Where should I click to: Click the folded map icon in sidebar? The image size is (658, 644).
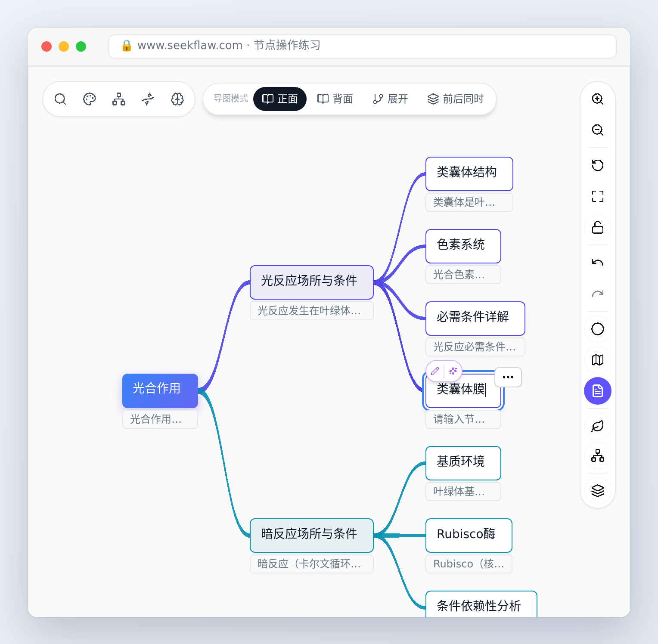click(598, 360)
